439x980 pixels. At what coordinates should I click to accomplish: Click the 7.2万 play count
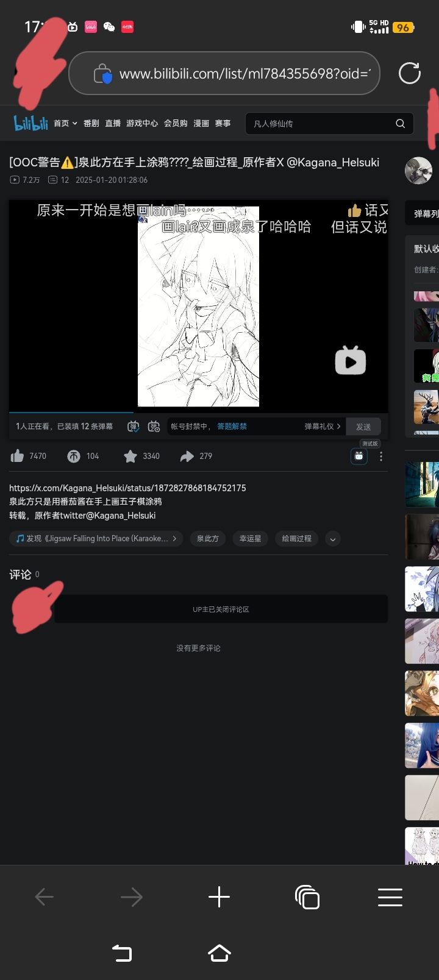25,180
